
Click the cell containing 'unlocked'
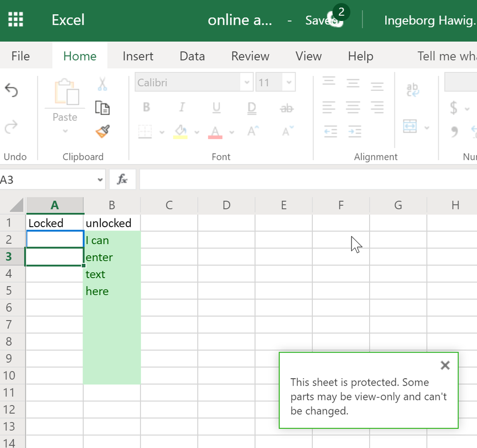tap(112, 223)
